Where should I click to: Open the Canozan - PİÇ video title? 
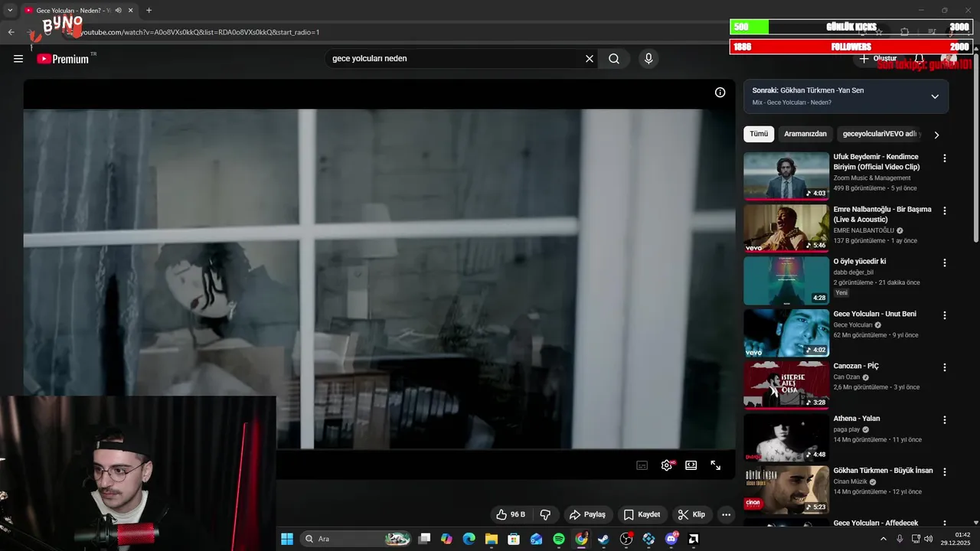coord(856,366)
